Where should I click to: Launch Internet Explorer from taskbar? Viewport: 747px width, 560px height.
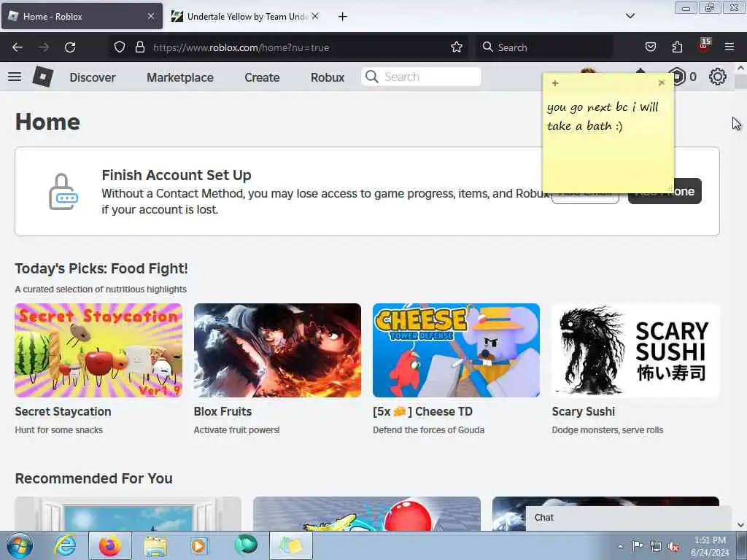[x=65, y=545]
